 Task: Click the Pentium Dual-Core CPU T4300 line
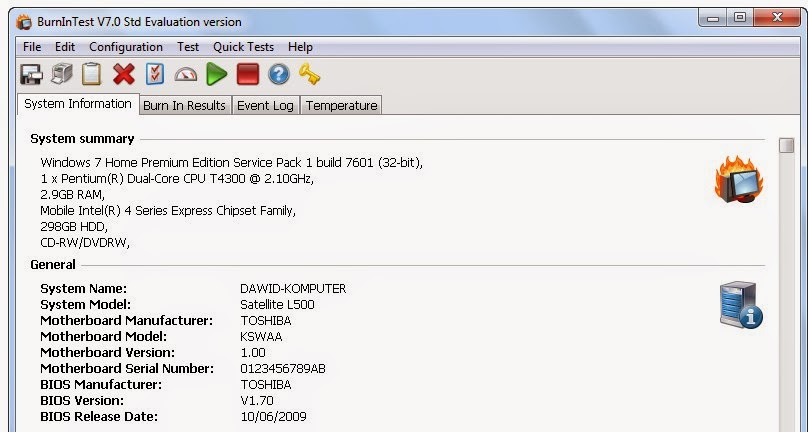(177, 178)
